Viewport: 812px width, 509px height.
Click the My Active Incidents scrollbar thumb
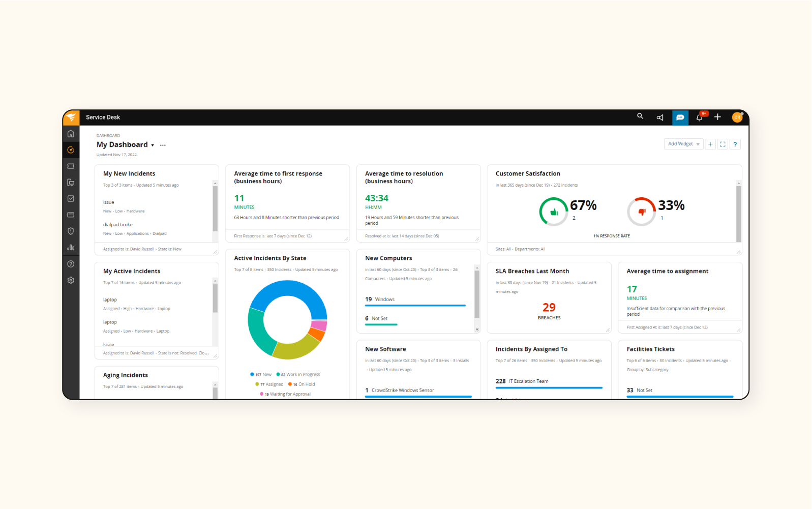pyautogui.click(x=215, y=298)
